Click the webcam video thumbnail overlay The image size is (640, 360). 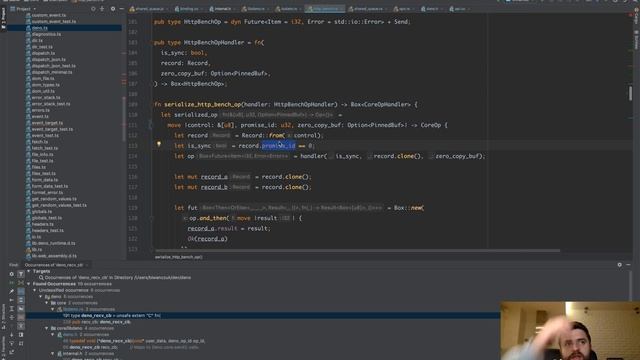[570, 331]
